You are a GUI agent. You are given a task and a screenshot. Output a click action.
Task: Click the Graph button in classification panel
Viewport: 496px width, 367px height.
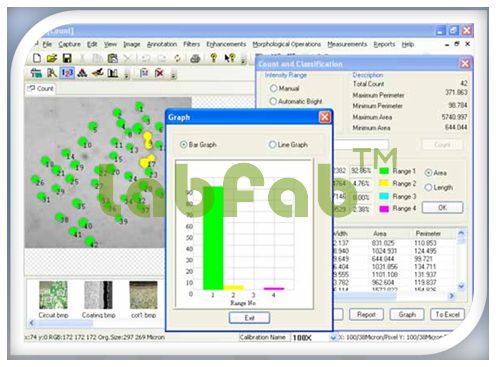click(407, 314)
